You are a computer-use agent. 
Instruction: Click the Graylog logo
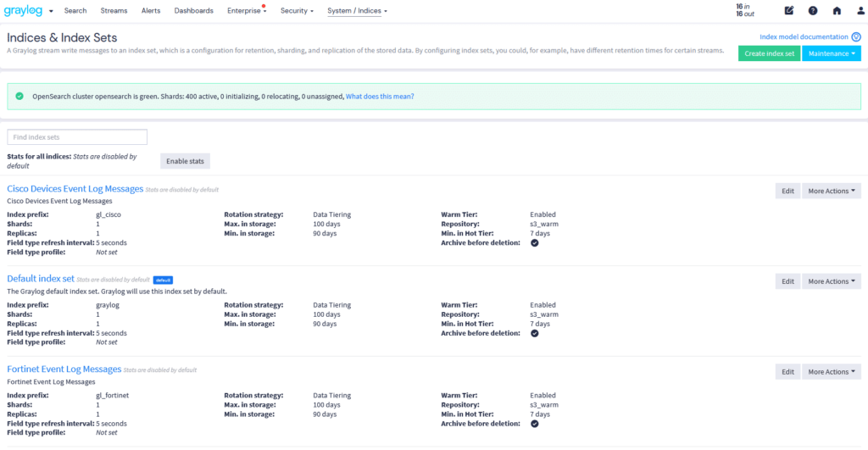pos(24,11)
